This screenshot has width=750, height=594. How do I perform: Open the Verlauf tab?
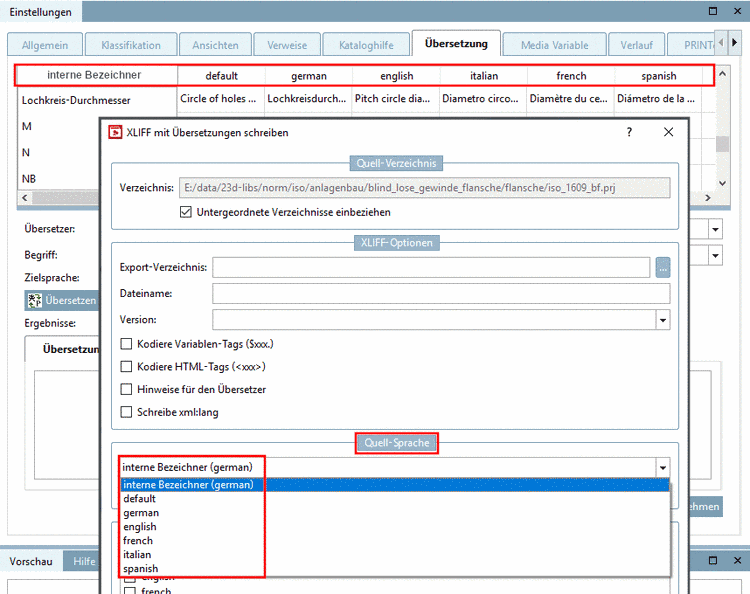pyautogui.click(x=637, y=45)
